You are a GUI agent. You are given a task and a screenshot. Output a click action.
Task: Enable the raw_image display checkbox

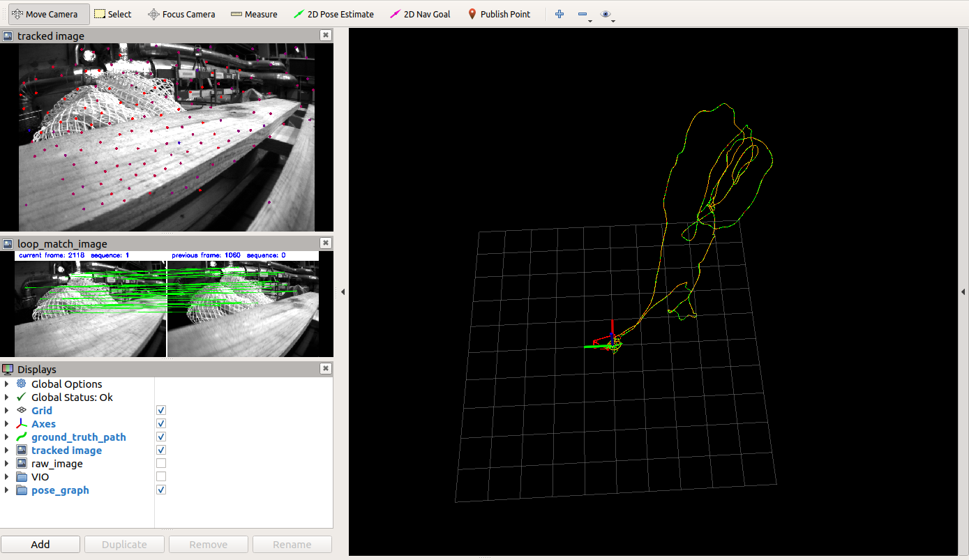pos(161,464)
